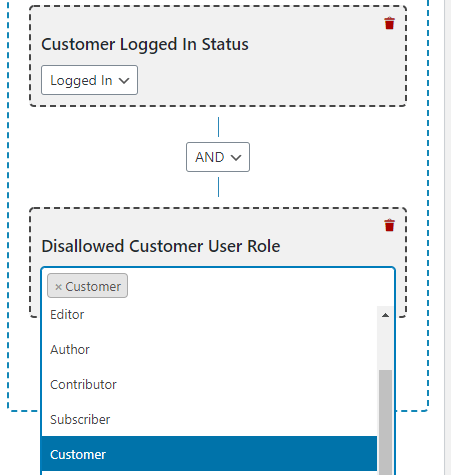Open the AND operator dropdown

(x=218, y=157)
